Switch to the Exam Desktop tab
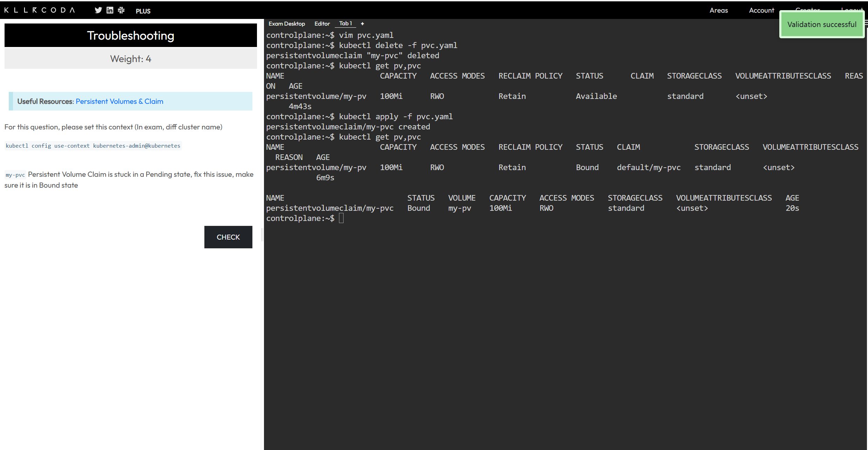 pyautogui.click(x=286, y=23)
